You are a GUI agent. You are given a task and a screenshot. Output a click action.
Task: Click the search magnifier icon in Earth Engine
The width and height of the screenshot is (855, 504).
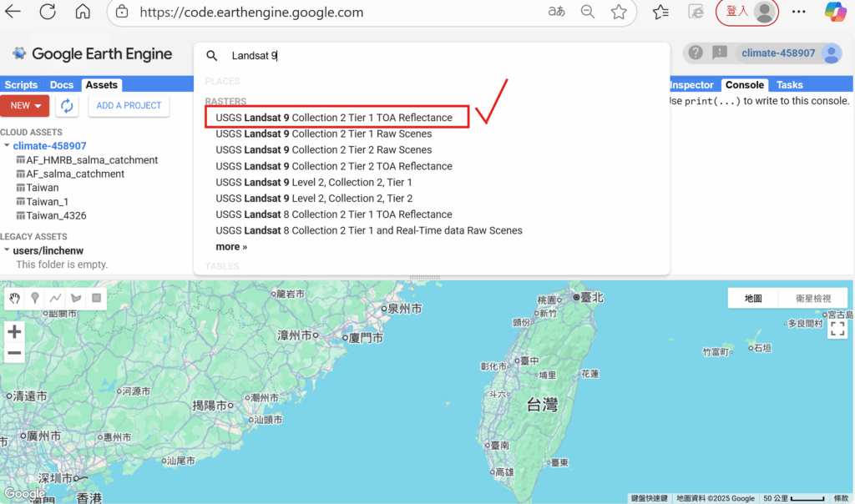211,56
